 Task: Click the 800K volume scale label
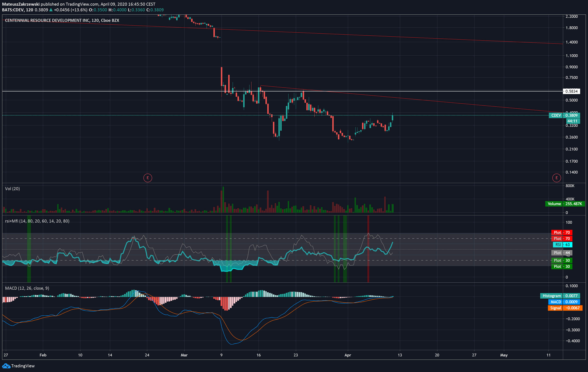pos(570,186)
